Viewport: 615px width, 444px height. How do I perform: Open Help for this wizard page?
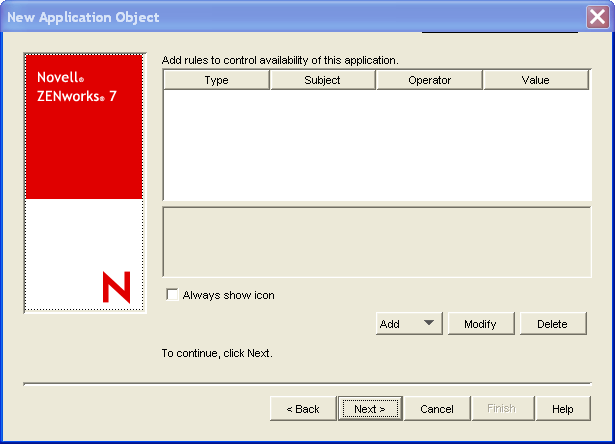click(563, 409)
